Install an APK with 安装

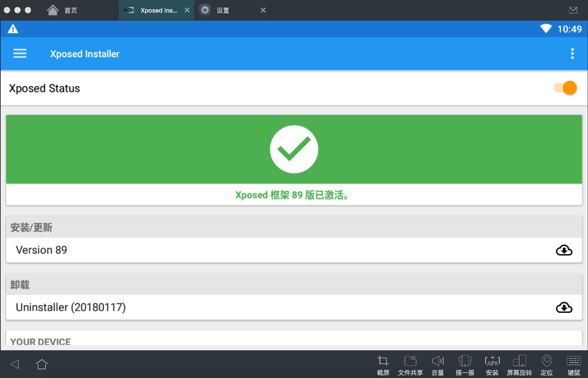click(x=492, y=365)
